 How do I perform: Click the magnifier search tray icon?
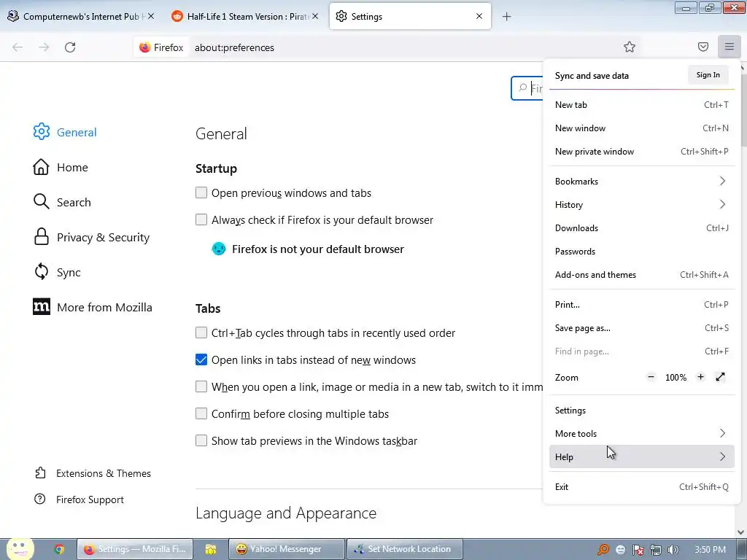coord(603,550)
